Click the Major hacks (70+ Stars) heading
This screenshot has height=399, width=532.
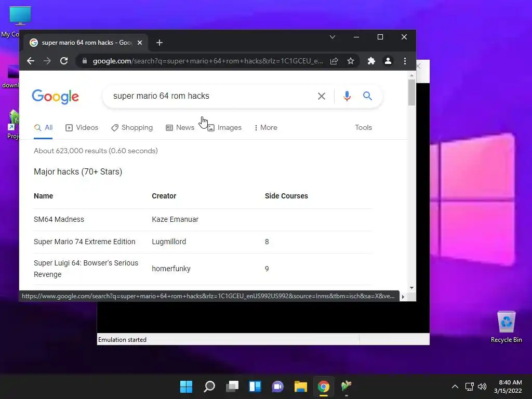coord(78,171)
